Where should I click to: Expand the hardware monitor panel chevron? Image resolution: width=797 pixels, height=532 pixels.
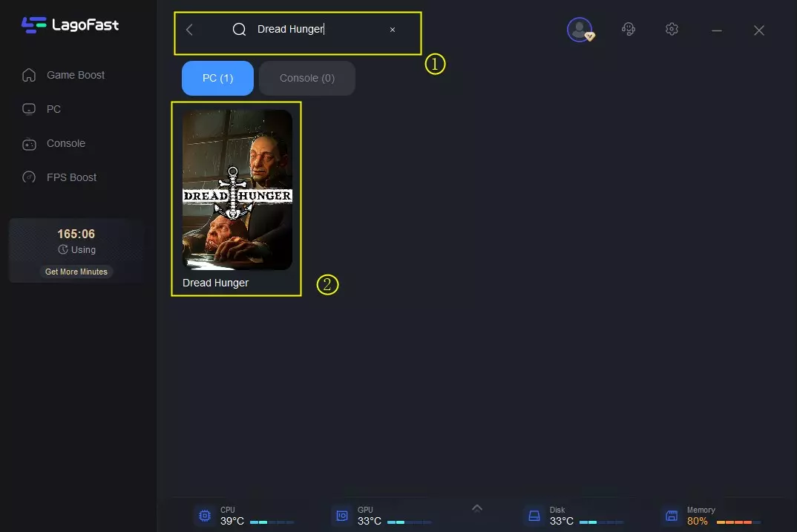tap(476, 508)
